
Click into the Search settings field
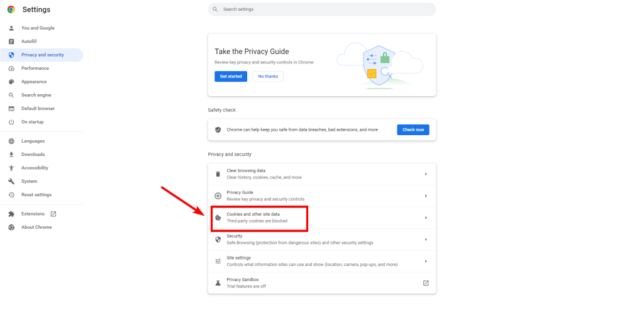(x=322, y=9)
